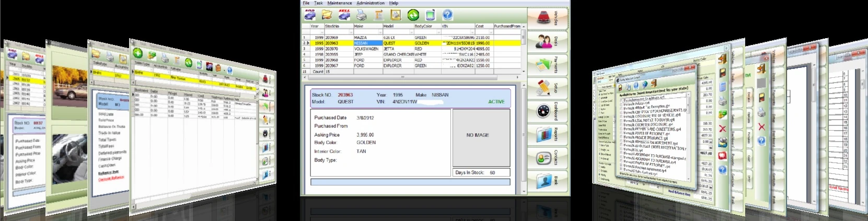The width and height of the screenshot is (868, 221).
Task: Sort by the PurchasedFrom column header
Action: coord(507,26)
